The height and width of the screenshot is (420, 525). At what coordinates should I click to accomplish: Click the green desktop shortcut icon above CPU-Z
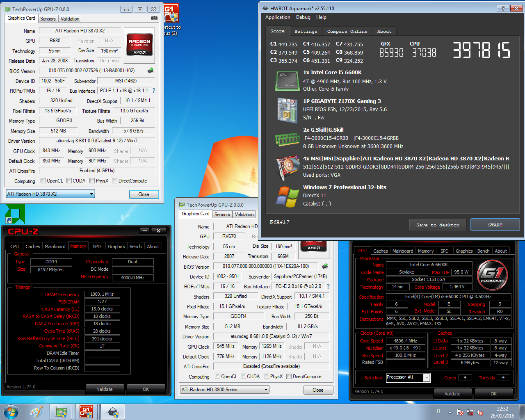tap(15, 214)
